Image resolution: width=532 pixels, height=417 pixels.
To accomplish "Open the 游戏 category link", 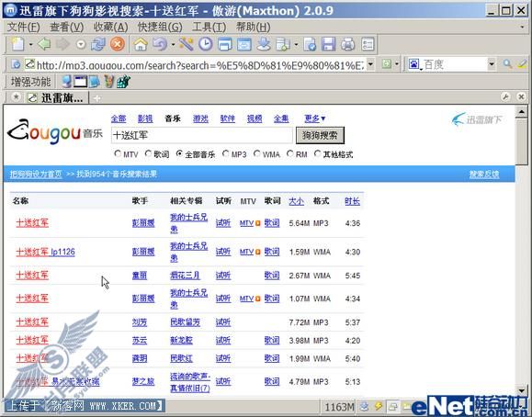I will click(x=200, y=118).
